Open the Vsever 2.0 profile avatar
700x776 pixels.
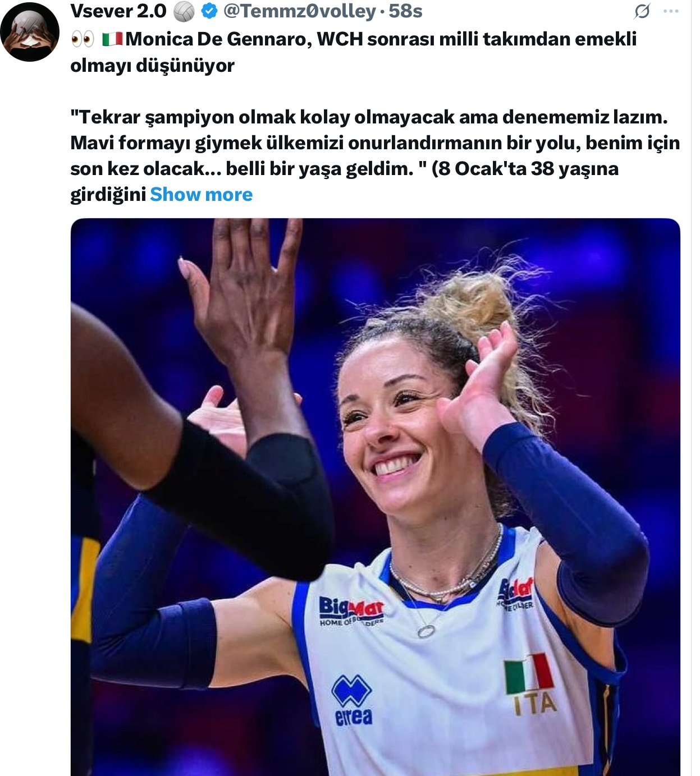pos(30,31)
